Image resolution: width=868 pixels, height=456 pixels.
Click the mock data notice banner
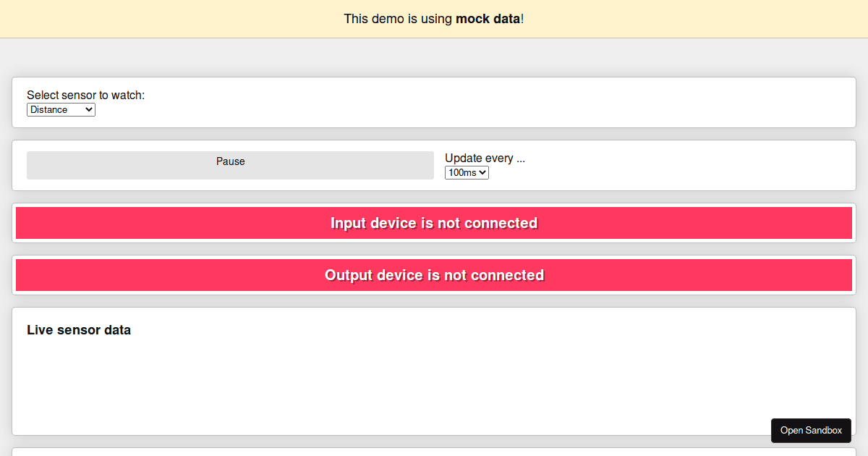pos(434,19)
